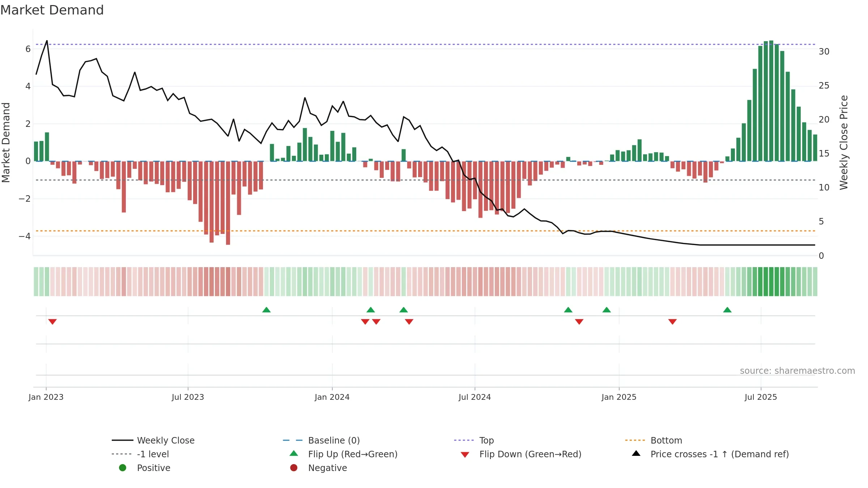The image size is (868, 488).
Task: Click the Market Demand chart title
Action: tap(52, 10)
